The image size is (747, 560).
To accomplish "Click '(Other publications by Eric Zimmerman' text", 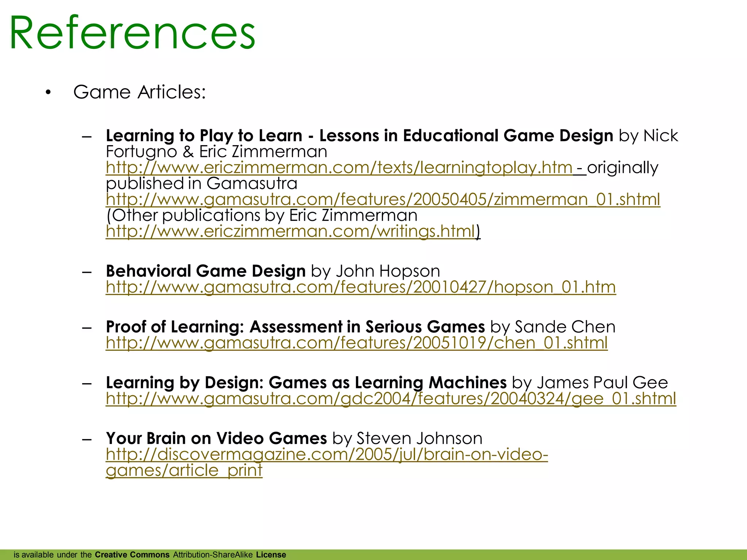I will [x=262, y=215].
